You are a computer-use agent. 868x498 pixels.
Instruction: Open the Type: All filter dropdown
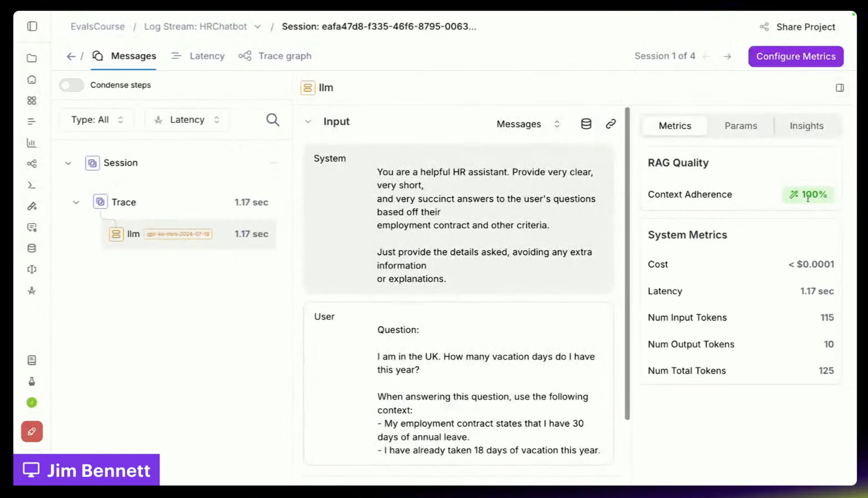97,120
